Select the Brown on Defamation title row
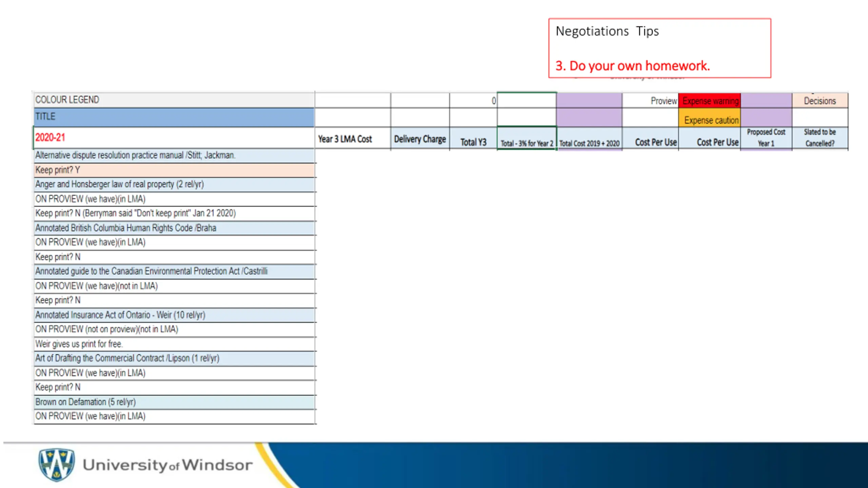This screenshot has height=488, width=868. [174, 402]
